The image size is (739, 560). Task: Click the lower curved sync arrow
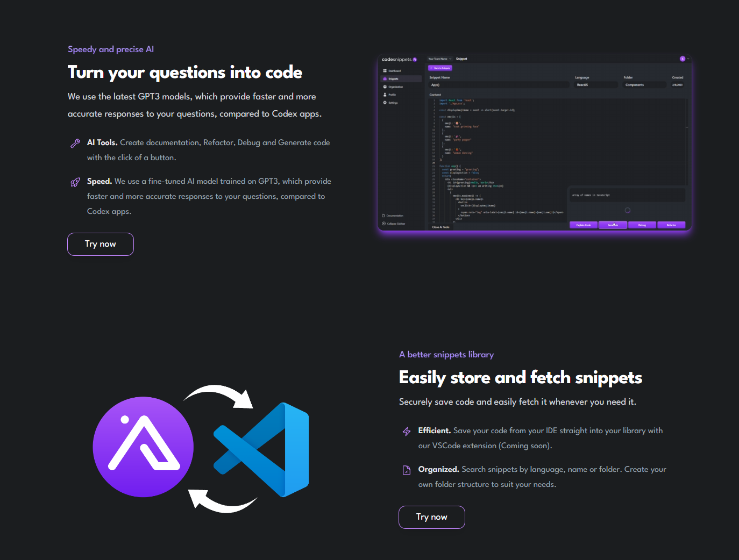(222, 500)
